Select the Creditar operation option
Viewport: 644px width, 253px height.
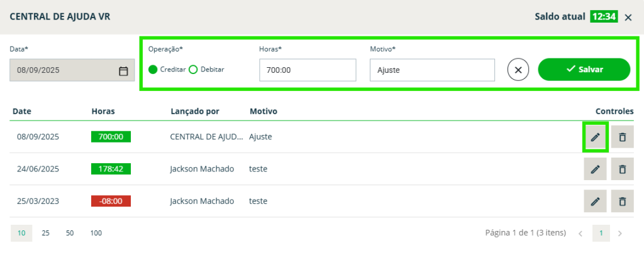(153, 69)
